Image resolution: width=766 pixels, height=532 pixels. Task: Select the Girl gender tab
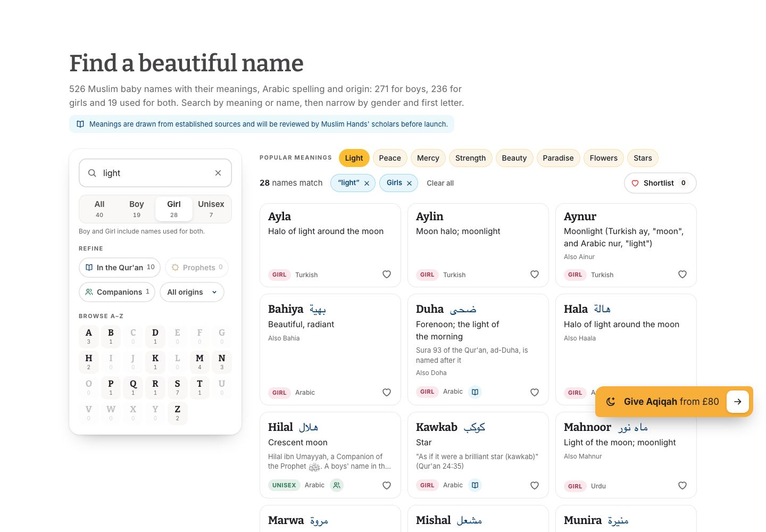pos(174,209)
